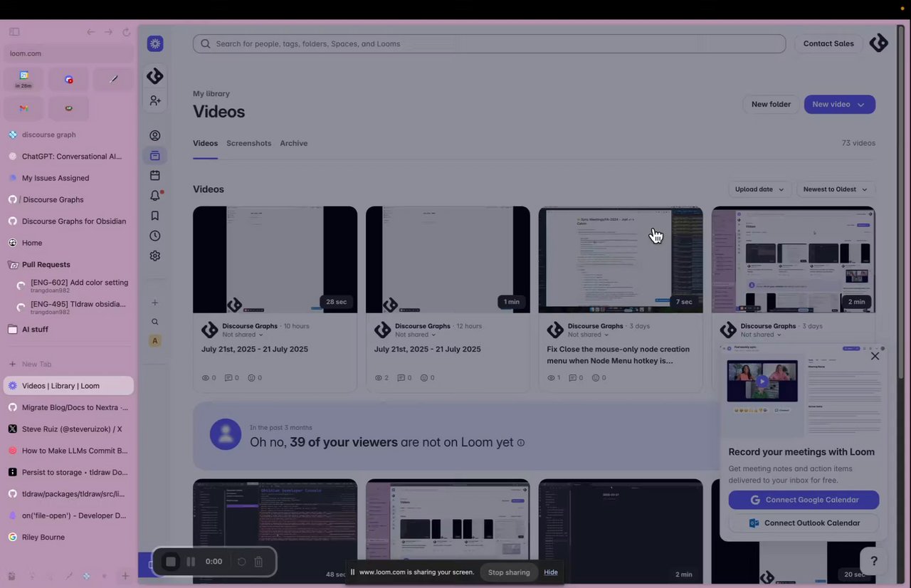Click Connect Google Calendar button
This screenshot has height=588, width=911.
[804, 500]
